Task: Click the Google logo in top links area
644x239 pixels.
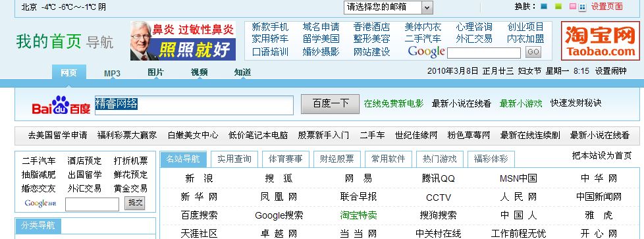Action: [x=426, y=52]
